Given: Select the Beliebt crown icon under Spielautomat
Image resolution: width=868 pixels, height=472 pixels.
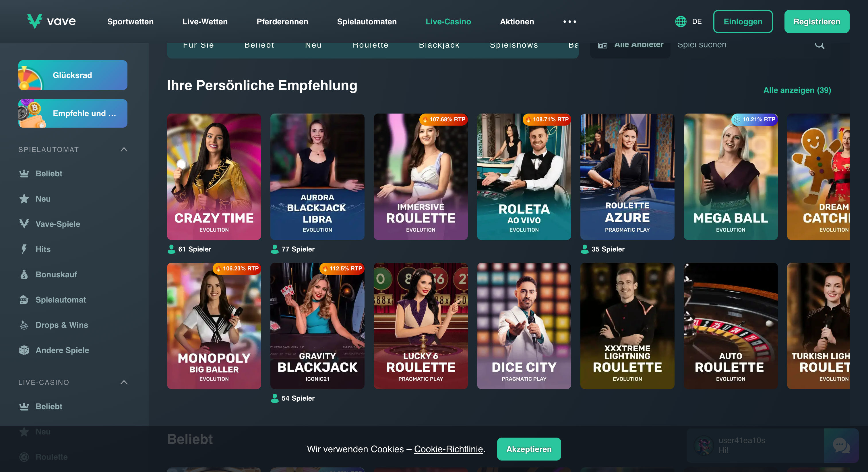Looking at the screenshot, I should (24, 173).
